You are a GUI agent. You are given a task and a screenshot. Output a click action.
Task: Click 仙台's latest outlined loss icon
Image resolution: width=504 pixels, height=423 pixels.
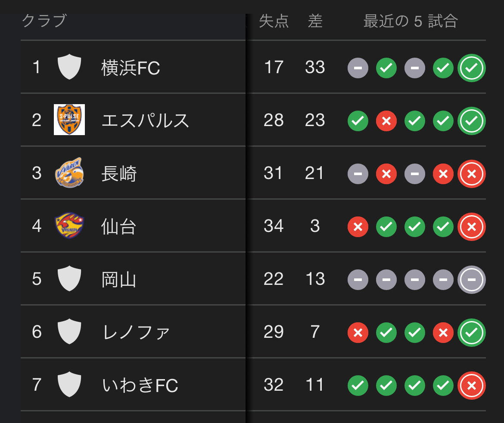point(472,227)
